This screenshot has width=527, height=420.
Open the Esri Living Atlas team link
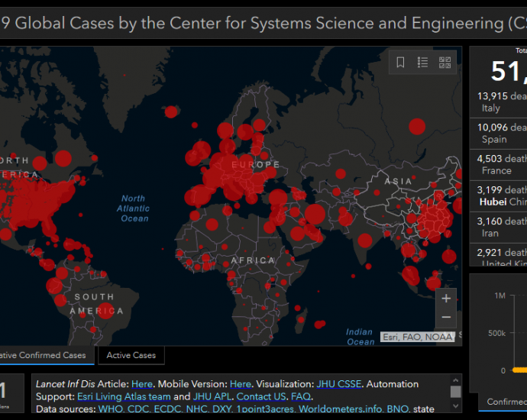[x=124, y=396]
